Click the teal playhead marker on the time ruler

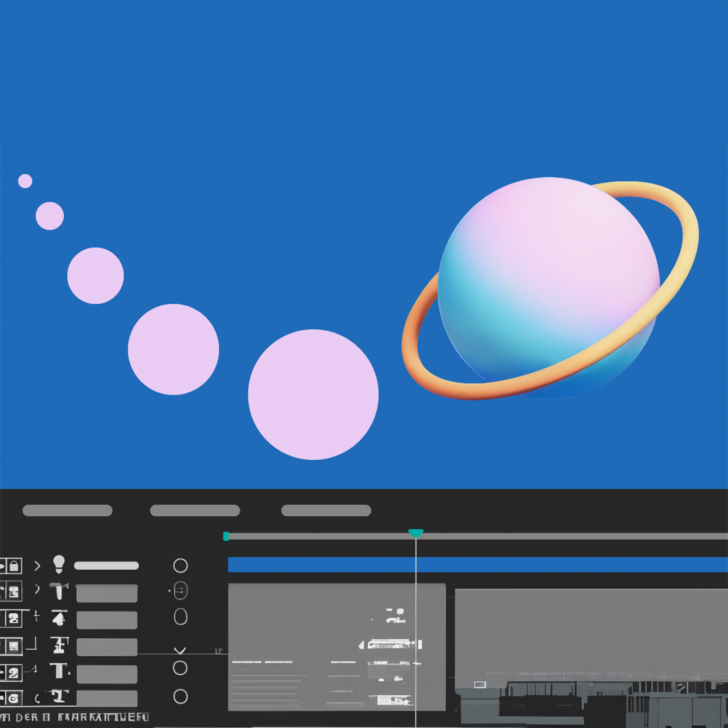click(416, 533)
